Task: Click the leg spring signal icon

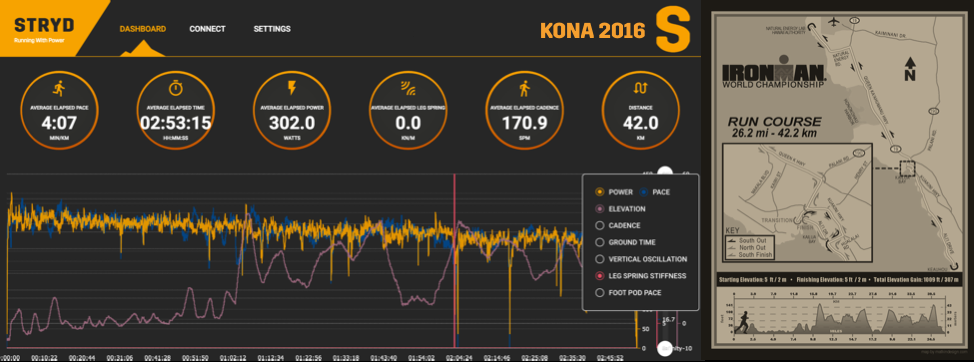Action: coord(408,89)
